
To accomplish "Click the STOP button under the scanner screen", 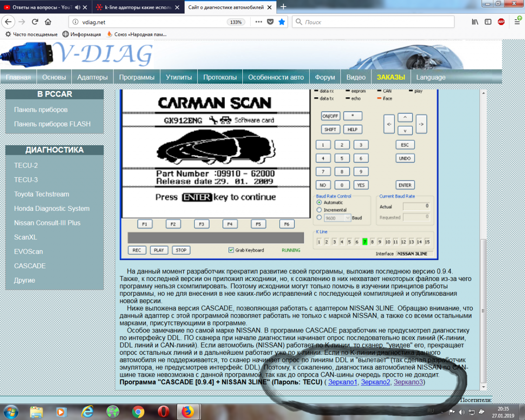I will pyautogui.click(x=181, y=250).
